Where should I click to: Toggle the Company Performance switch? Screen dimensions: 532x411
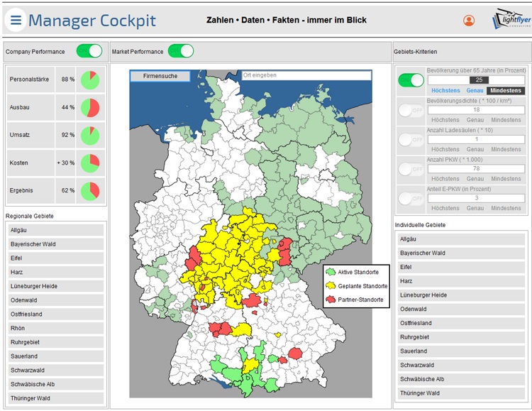pyautogui.click(x=89, y=51)
